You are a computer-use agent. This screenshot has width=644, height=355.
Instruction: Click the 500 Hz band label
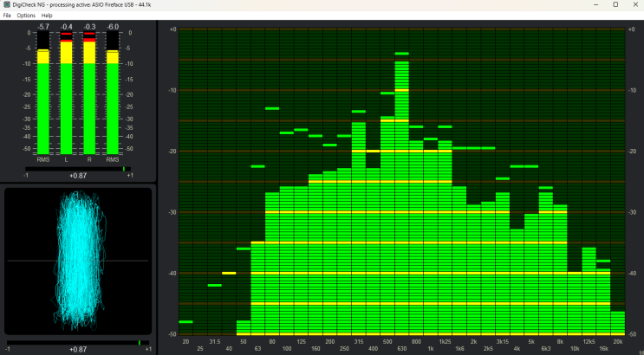[x=387, y=342]
